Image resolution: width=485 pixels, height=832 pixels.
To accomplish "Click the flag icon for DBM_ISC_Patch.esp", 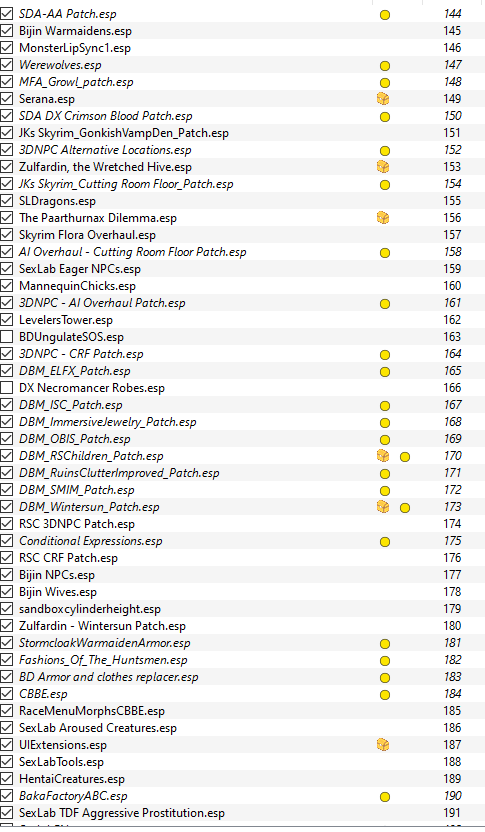I will pyautogui.click(x=385, y=405).
